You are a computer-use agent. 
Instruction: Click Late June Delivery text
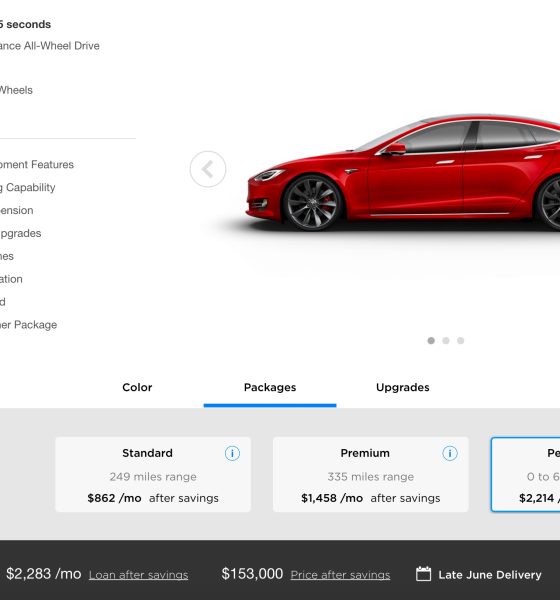click(490, 575)
